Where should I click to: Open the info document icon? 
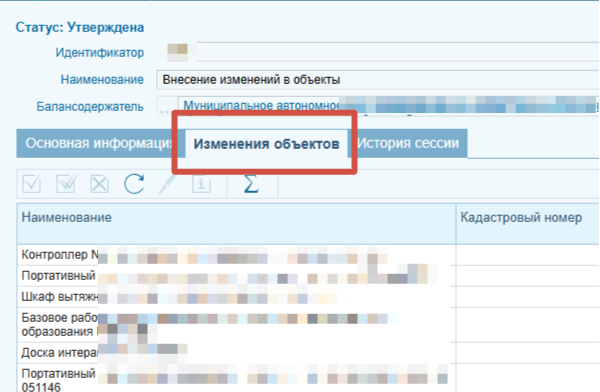tap(201, 184)
